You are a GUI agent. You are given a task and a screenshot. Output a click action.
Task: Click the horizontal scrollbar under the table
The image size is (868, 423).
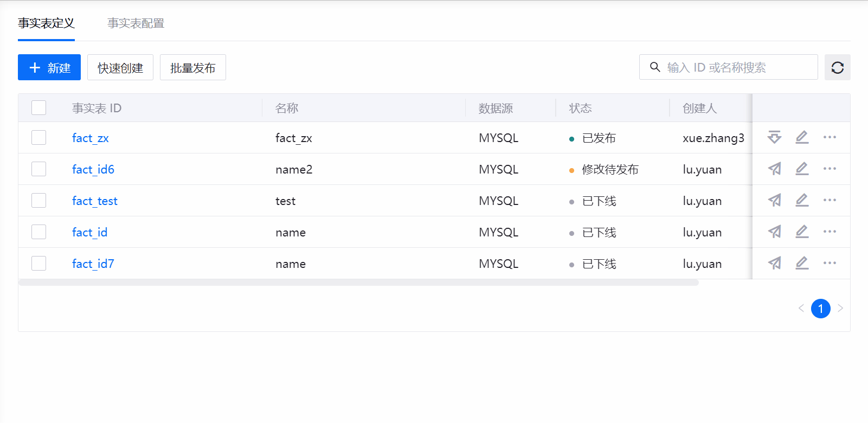pyautogui.click(x=358, y=283)
